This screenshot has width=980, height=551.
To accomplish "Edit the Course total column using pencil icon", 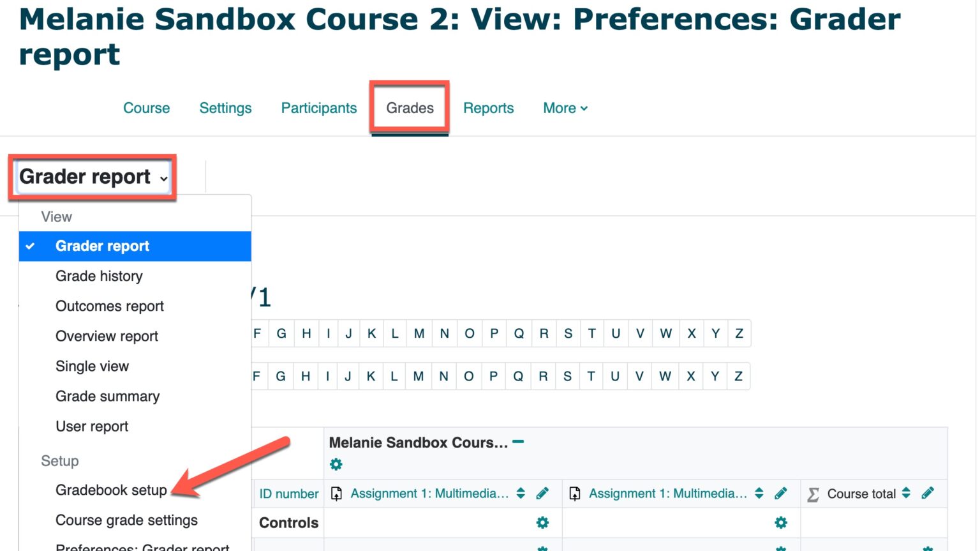I will [928, 493].
